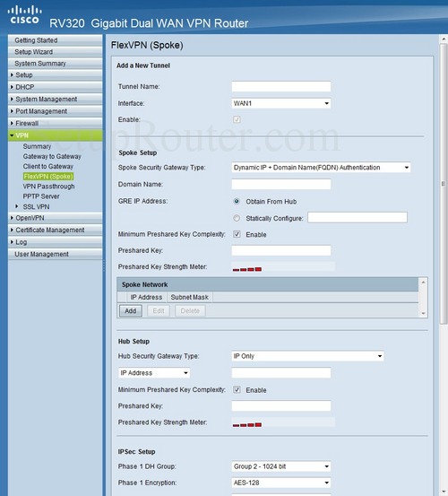Expand the DHCP menu arrow

click(x=12, y=87)
